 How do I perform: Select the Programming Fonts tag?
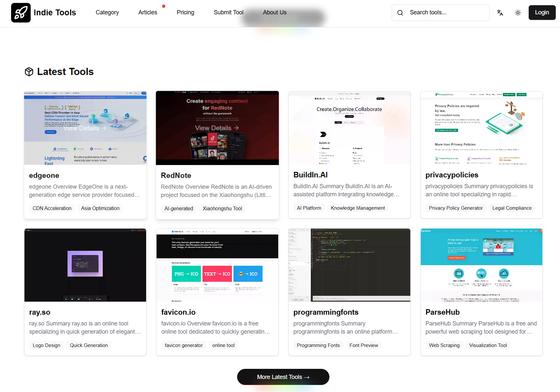click(x=318, y=345)
